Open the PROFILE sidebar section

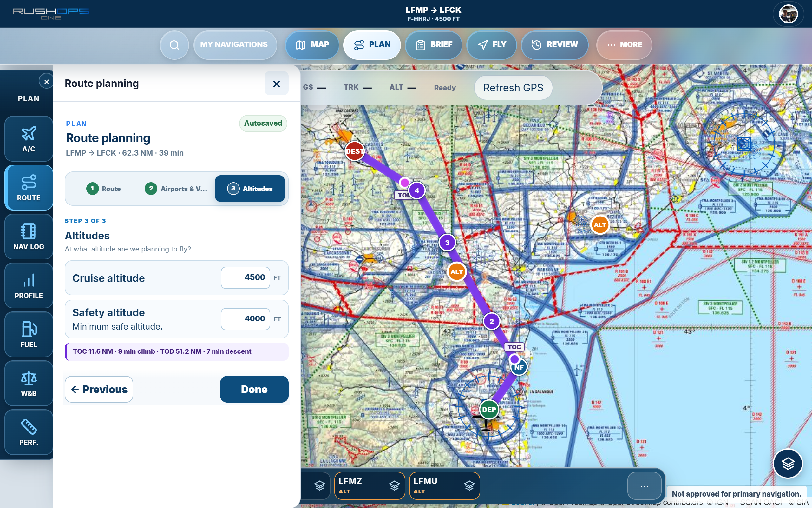29,285
